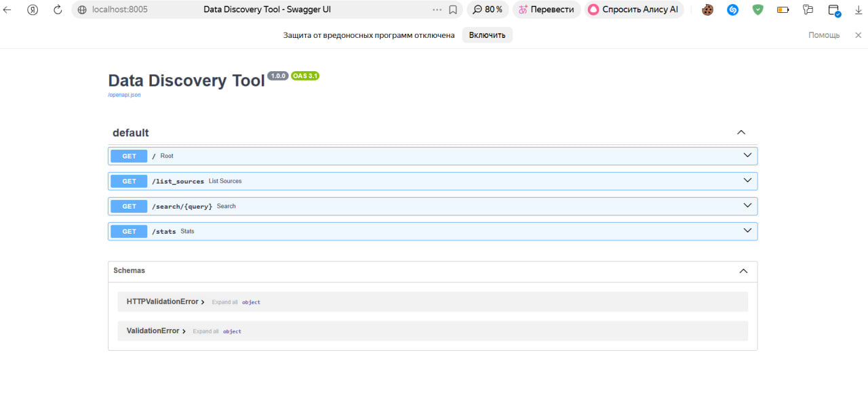
Task: Click the GET badge of /search/{query}
Action: coord(129,206)
